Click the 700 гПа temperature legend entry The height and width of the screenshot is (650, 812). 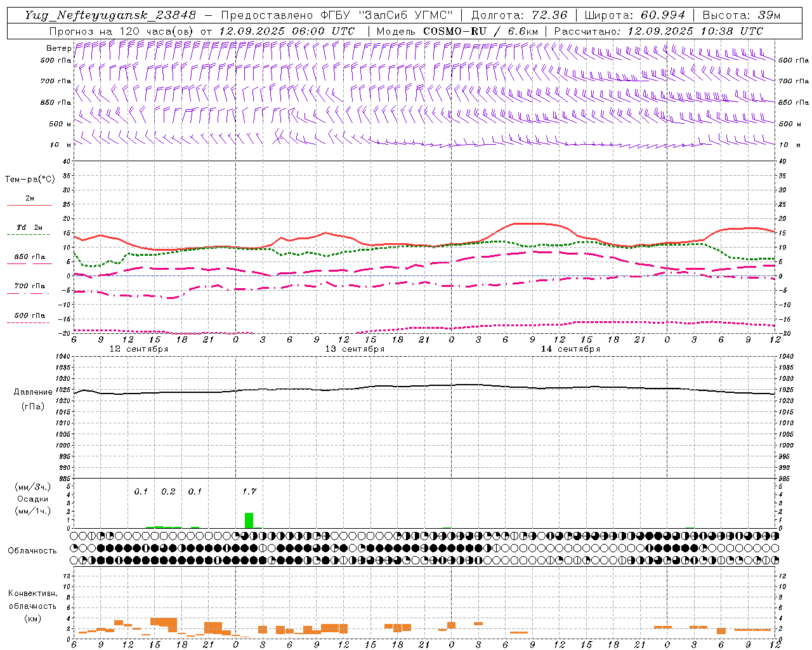(30, 286)
